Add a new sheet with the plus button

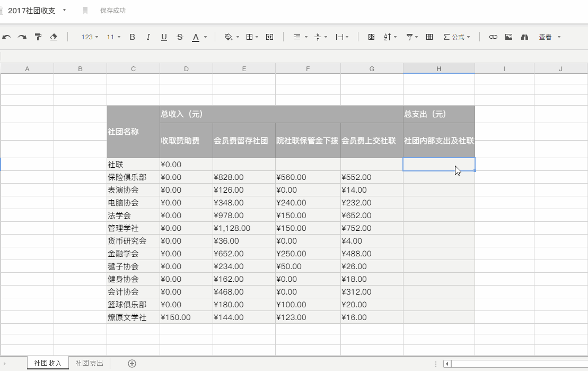(x=131, y=363)
